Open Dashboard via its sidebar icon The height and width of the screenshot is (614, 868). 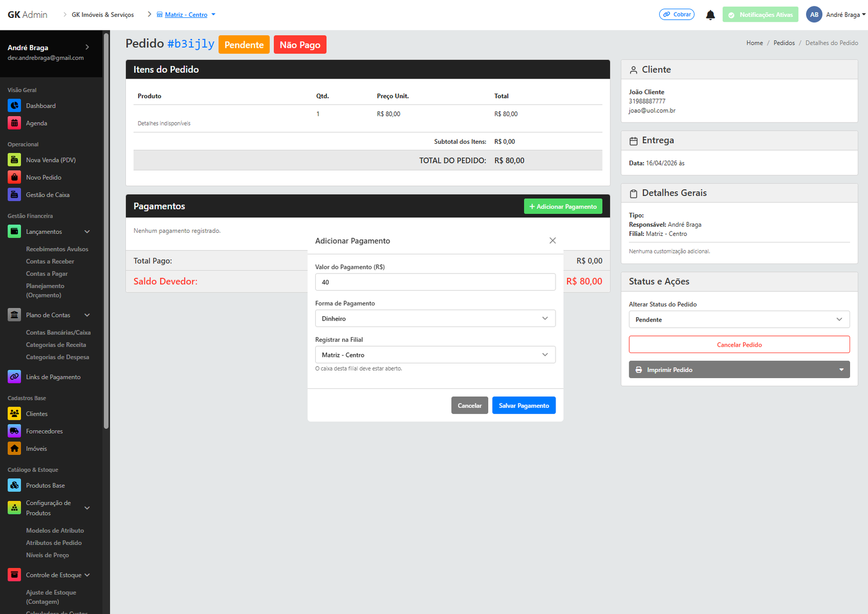[15, 106]
